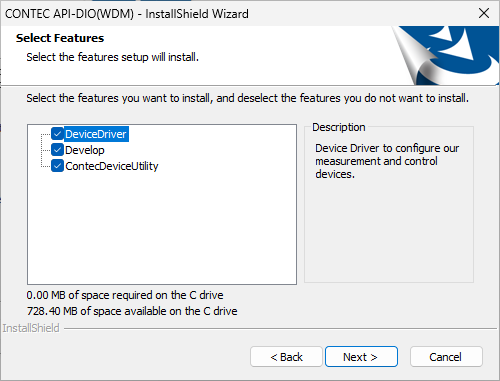Click the Description group label
This screenshot has height=381, width=500.
click(x=339, y=127)
